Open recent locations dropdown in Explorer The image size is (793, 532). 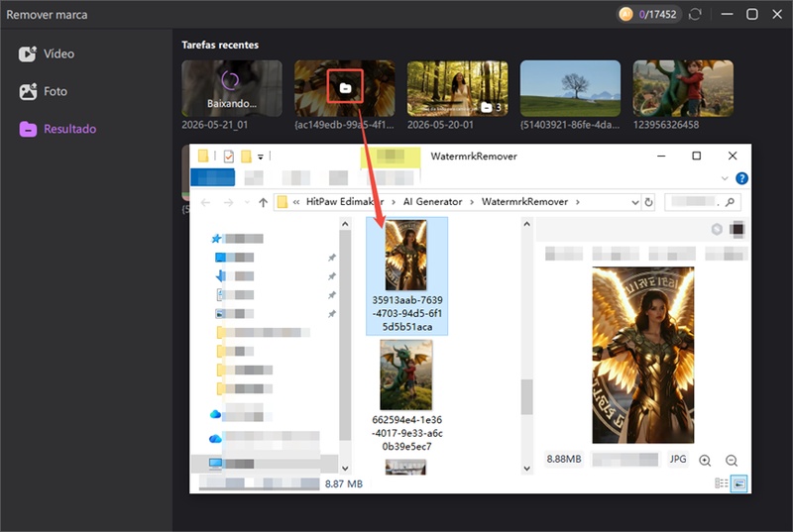[x=247, y=202]
